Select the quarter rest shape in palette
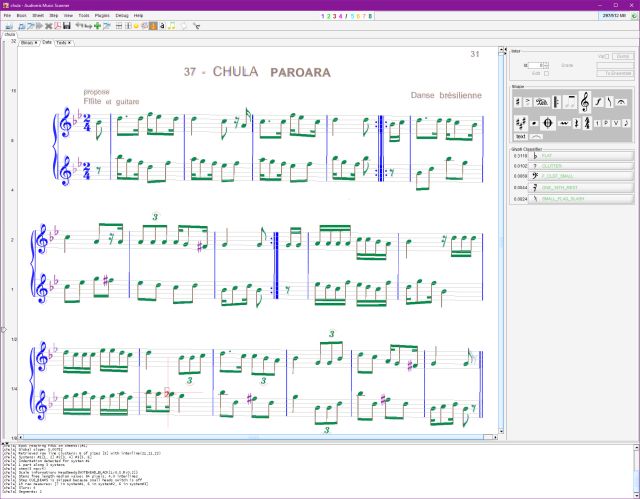This screenshot has width=640, height=499. [x=577, y=123]
